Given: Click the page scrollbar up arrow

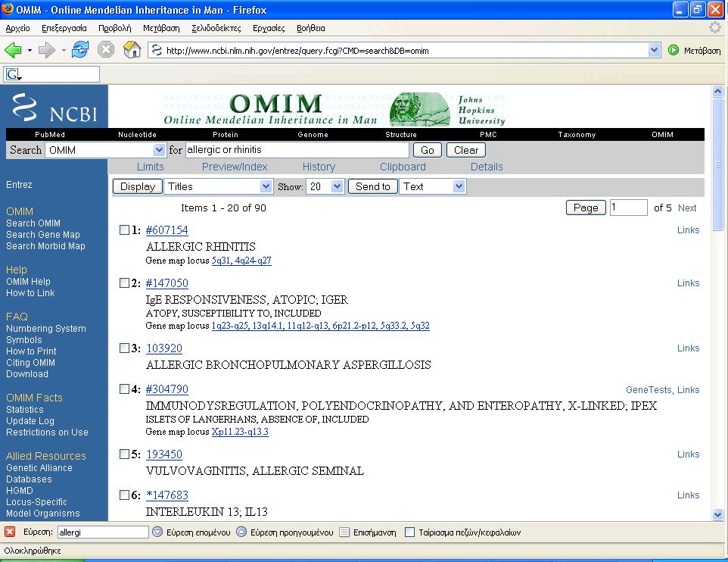Looking at the screenshot, I should tap(718, 91).
